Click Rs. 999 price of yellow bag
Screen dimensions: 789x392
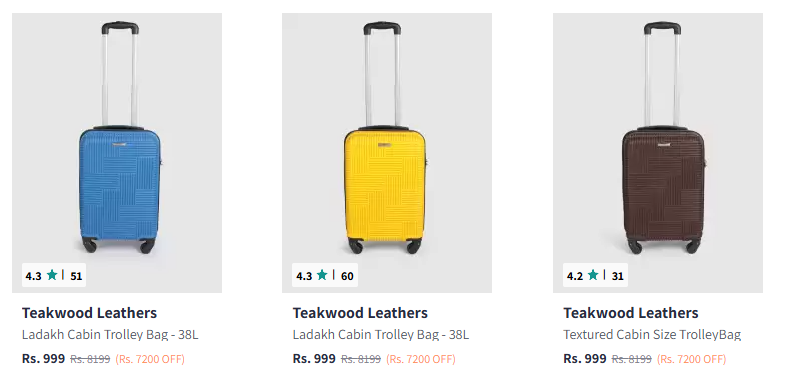[314, 359]
